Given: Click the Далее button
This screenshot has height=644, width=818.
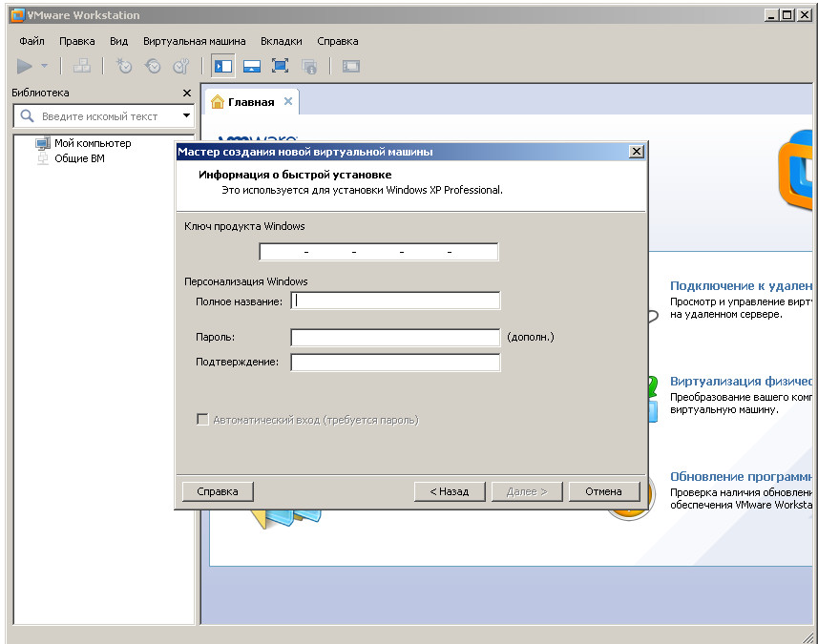Looking at the screenshot, I should click(x=527, y=491).
